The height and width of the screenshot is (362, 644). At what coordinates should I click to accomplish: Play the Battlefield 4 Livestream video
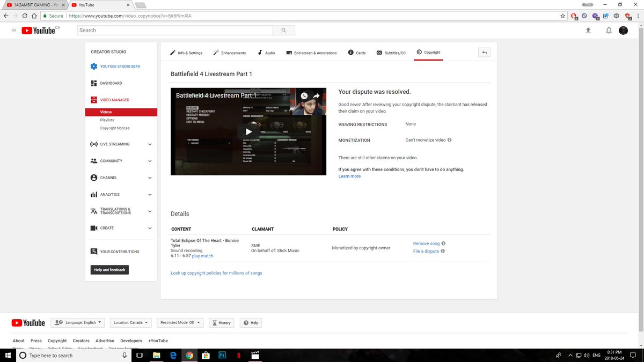(x=248, y=131)
